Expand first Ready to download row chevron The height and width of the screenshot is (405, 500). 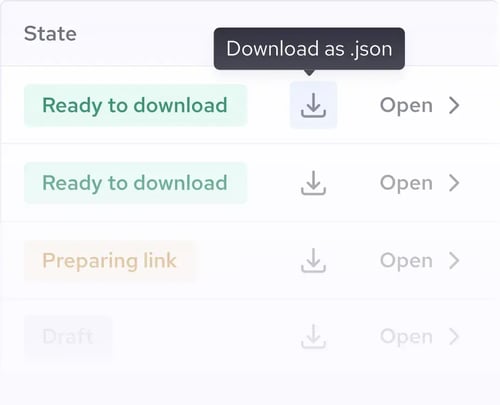click(x=454, y=105)
